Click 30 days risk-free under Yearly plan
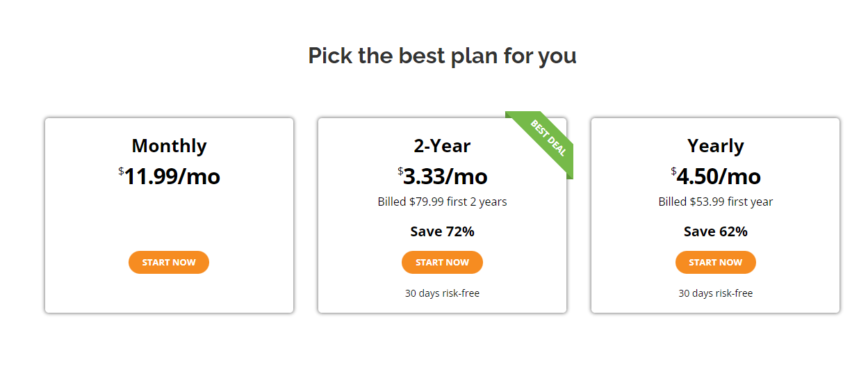The height and width of the screenshot is (385, 868). pyautogui.click(x=715, y=293)
